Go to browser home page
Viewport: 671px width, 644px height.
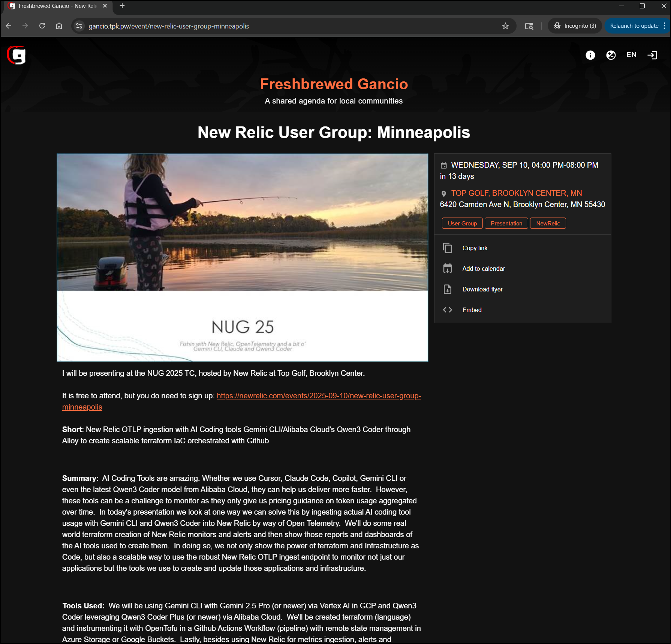(59, 26)
